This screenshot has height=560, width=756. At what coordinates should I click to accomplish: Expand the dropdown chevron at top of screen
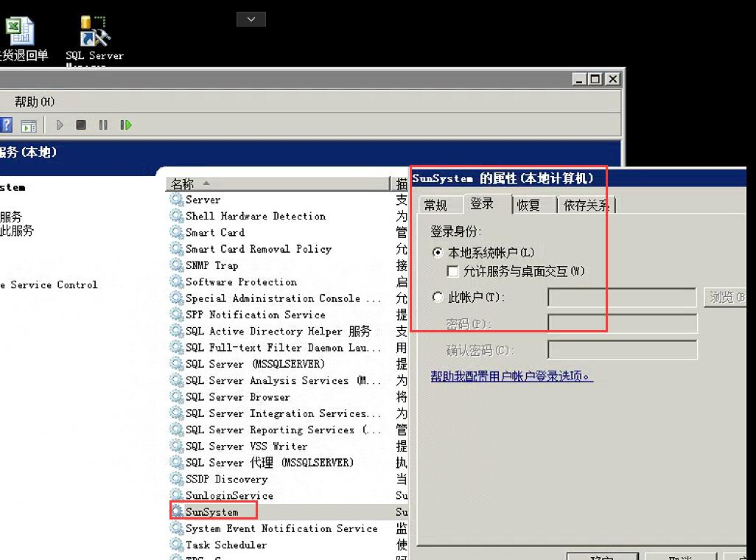tap(251, 19)
